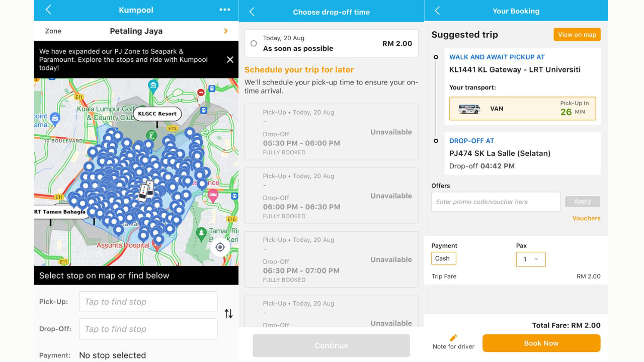Click the red no-entry road sign marker
The width and height of the screenshot is (644, 362).
click(x=201, y=93)
